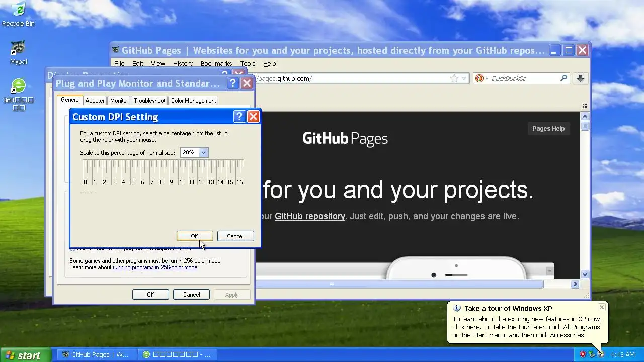Open the address bar history dropdown arrow

point(464,78)
